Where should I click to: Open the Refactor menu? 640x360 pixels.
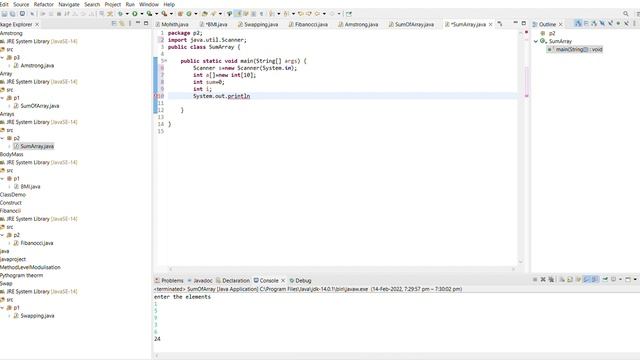[x=43, y=4]
